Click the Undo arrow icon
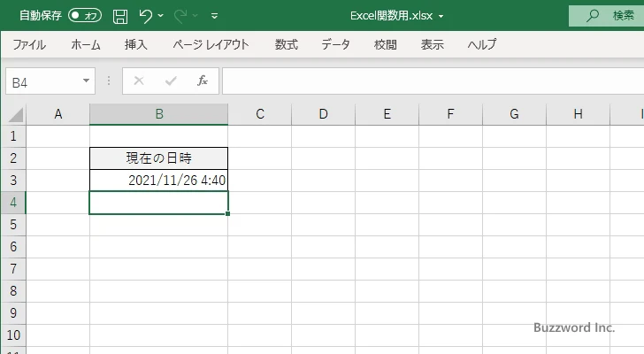The height and width of the screenshot is (354, 644). tap(145, 16)
